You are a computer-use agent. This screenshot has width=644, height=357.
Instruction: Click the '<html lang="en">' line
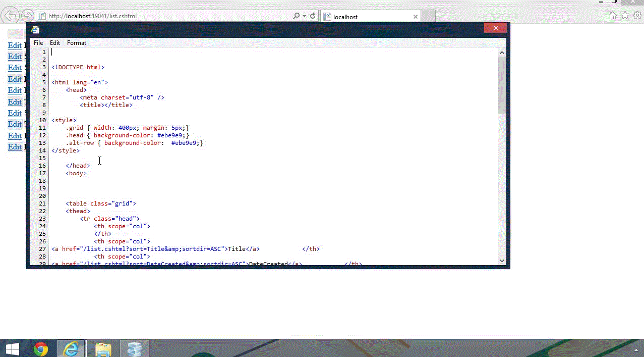click(x=80, y=82)
